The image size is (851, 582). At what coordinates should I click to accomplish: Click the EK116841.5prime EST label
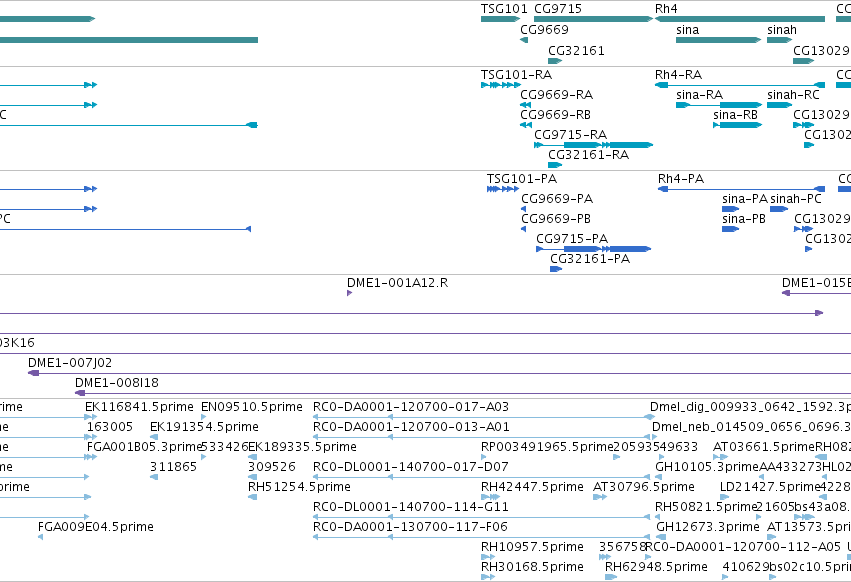pyautogui.click(x=139, y=407)
